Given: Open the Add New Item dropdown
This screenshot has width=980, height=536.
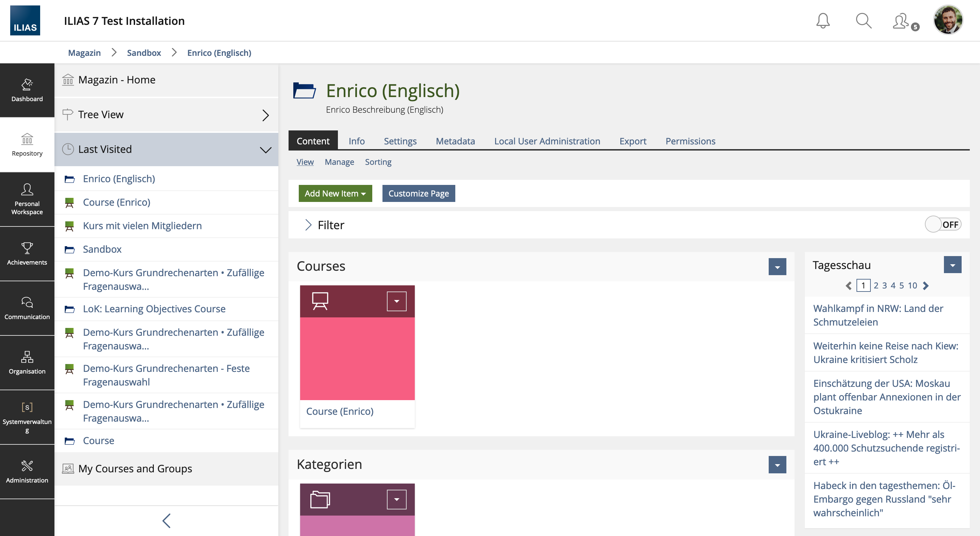Looking at the screenshot, I should click(x=335, y=193).
